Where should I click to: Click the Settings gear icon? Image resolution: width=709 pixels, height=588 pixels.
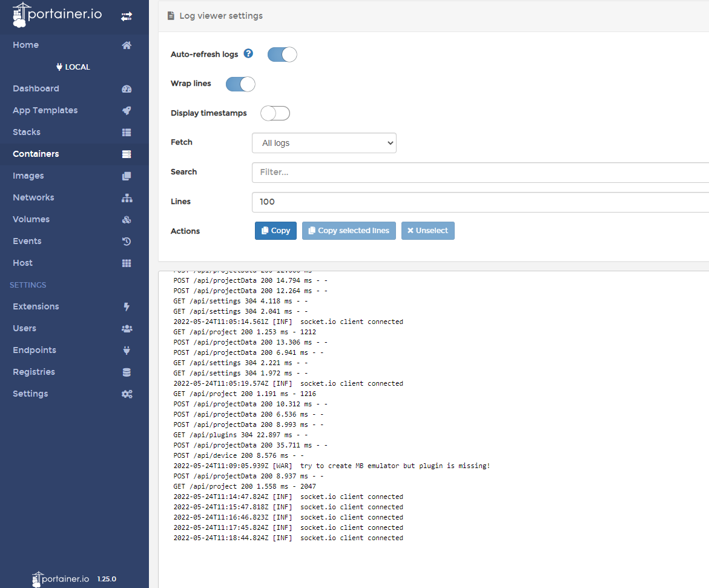tap(126, 394)
